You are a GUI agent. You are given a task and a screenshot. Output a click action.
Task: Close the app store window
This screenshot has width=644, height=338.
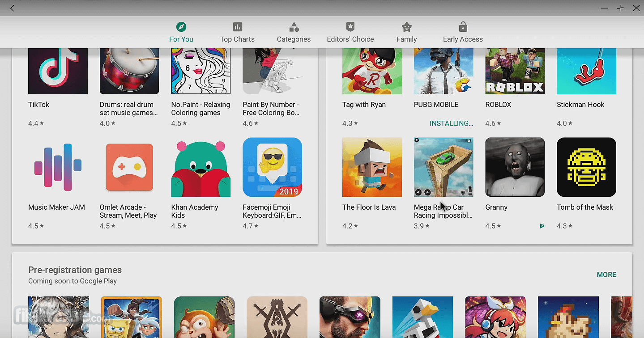click(636, 8)
